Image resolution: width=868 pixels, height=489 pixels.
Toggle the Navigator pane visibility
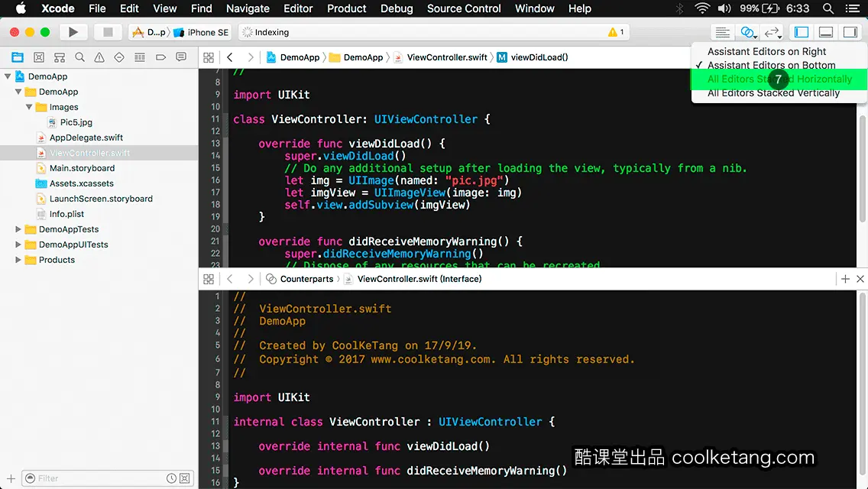tap(802, 32)
